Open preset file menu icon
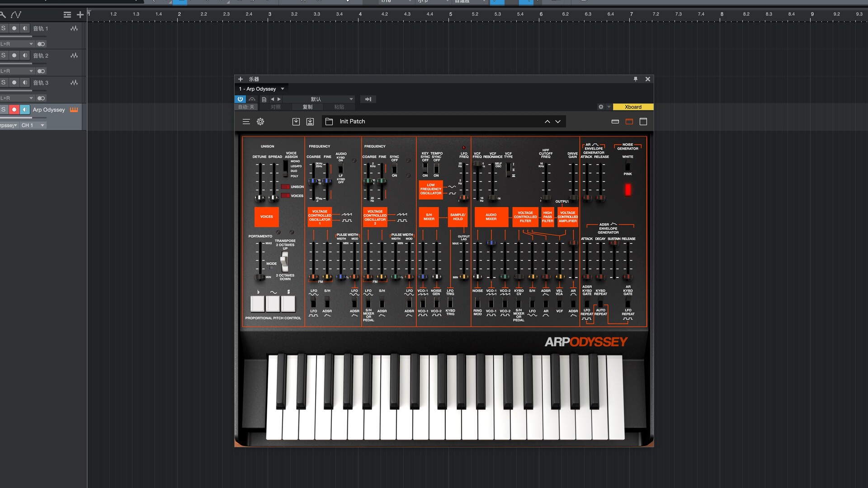This screenshot has width=868, height=488. [264, 99]
